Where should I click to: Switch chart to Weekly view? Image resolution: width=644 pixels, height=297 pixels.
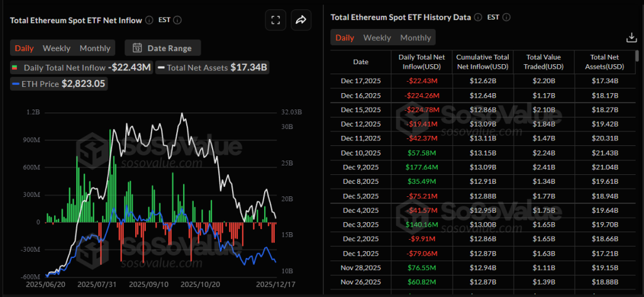(57, 48)
